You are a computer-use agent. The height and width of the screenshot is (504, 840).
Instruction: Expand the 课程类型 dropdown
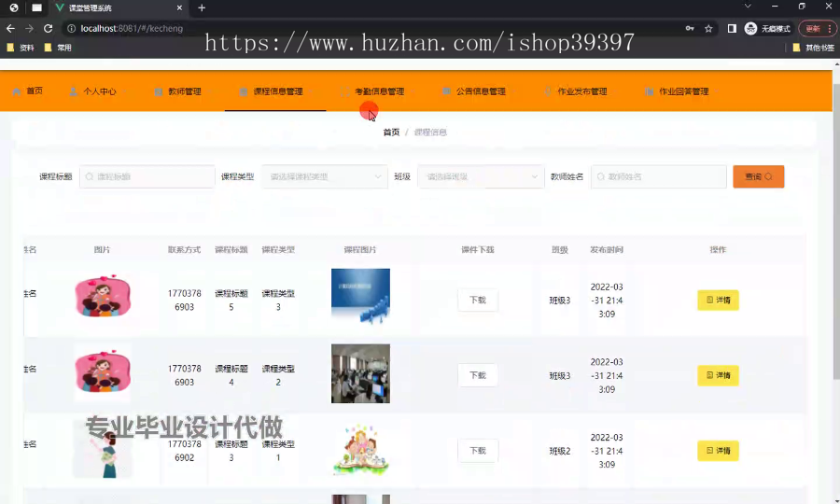click(325, 176)
